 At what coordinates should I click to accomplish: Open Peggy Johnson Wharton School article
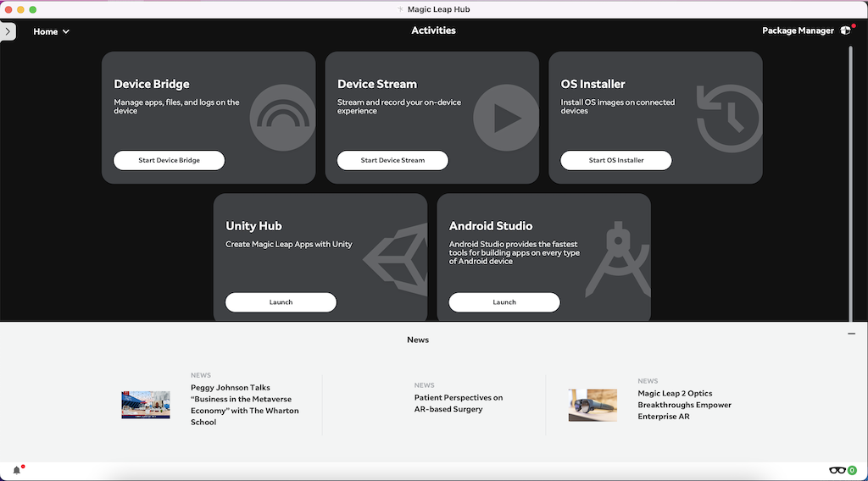pyautogui.click(x=245, y=405)
